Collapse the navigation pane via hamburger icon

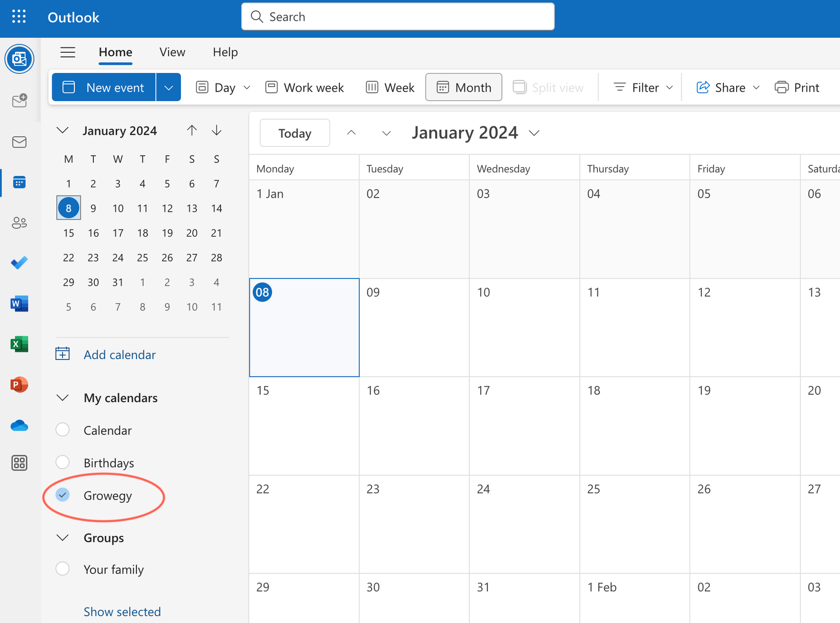click(68, 52)
